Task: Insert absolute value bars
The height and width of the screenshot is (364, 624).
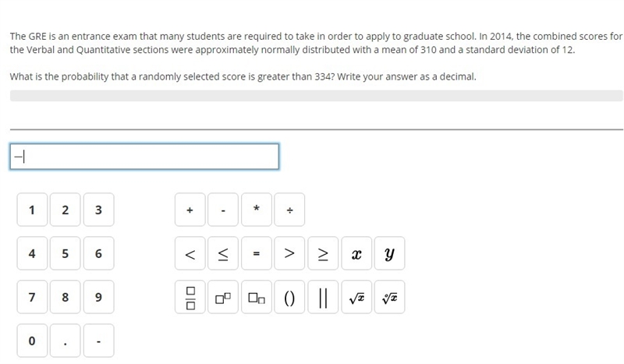Action: (323, 297)
